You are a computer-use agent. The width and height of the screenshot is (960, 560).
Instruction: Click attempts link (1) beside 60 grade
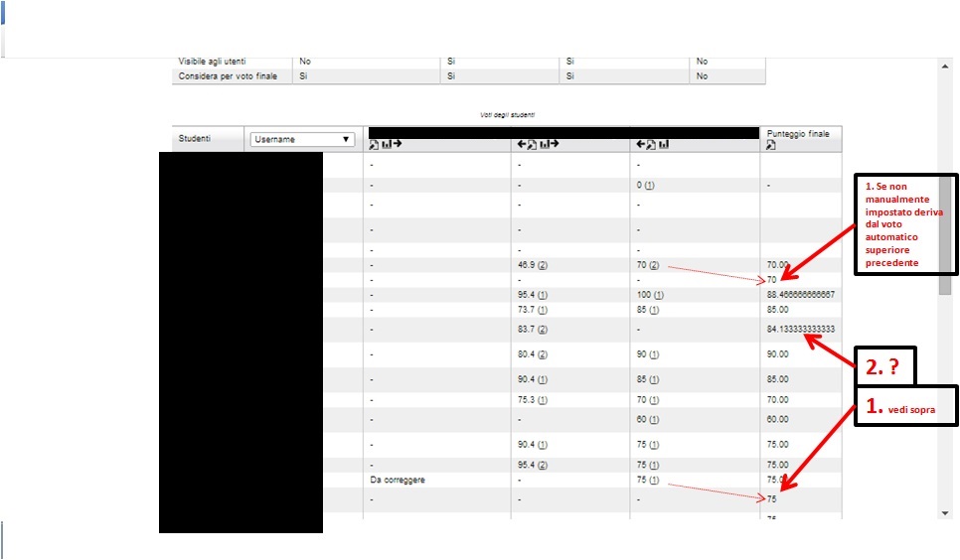(x=655, y=420)
